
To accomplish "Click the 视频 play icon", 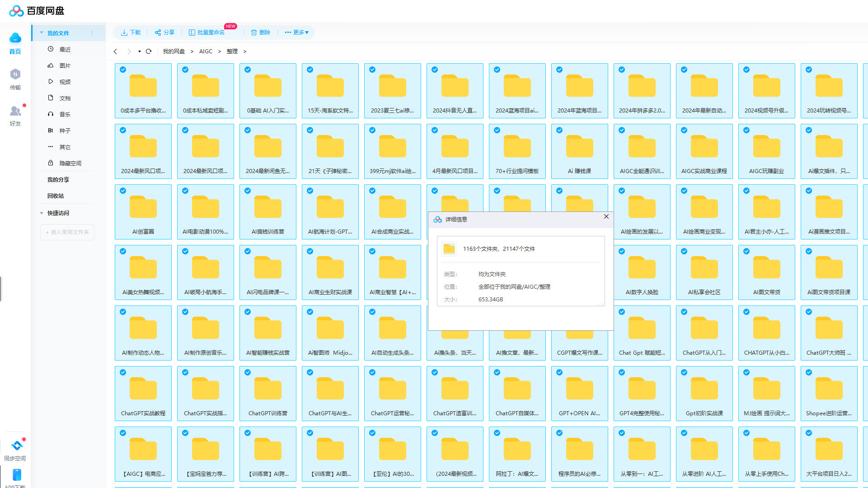I will [x=51, y=82].
